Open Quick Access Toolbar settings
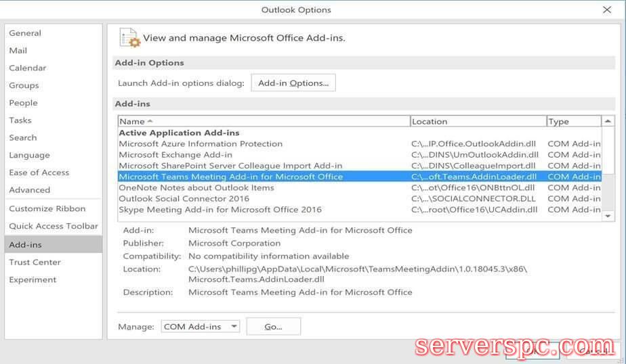 (54, 226)
